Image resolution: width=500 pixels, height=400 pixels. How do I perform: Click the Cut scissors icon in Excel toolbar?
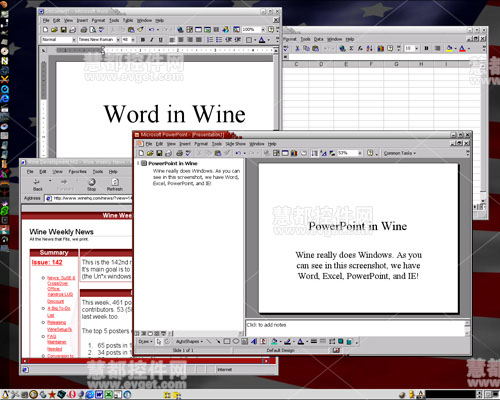[297, 48]
